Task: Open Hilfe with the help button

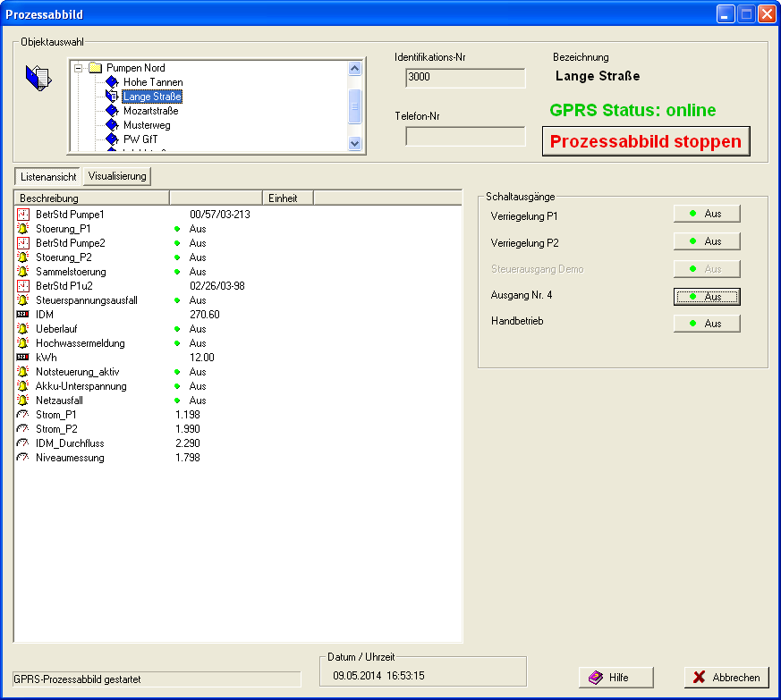Action: tap(615, 678)
